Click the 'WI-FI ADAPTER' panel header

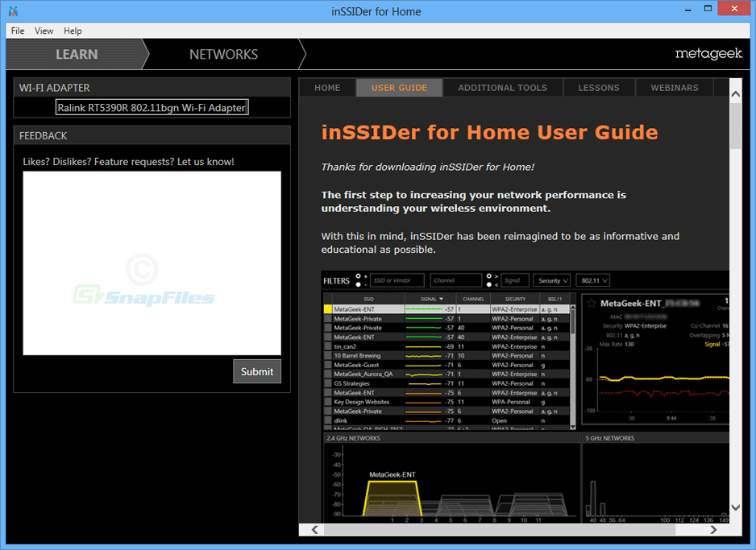[x=152, y=88]
